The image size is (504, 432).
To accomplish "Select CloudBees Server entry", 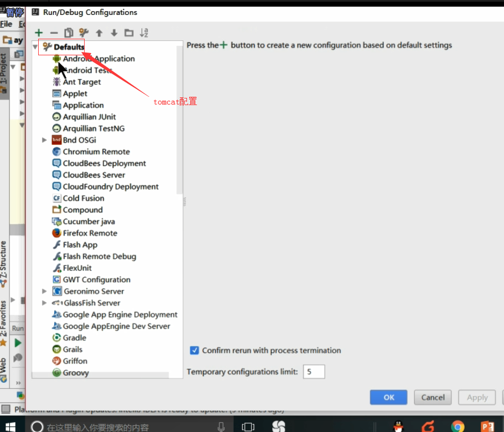I will click(x=94, y=175).
